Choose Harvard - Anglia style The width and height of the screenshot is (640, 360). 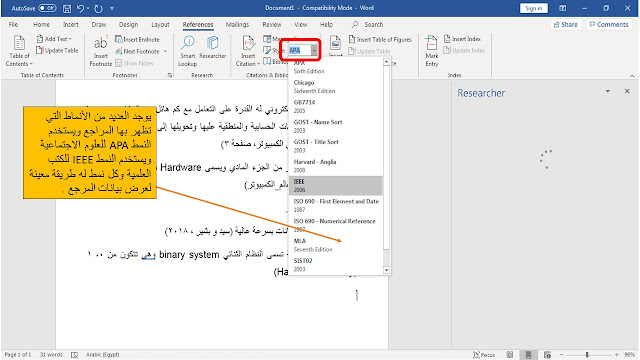pos(336,166)
